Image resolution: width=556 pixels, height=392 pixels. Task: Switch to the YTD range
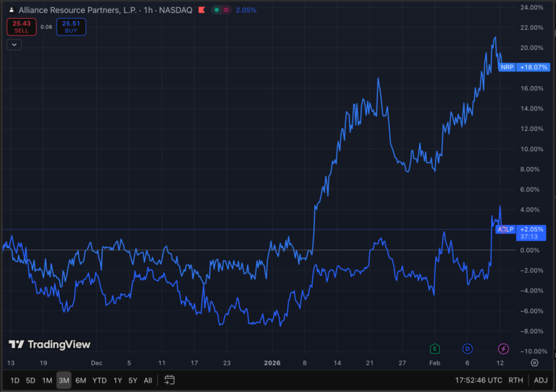[x=99, y=380]
